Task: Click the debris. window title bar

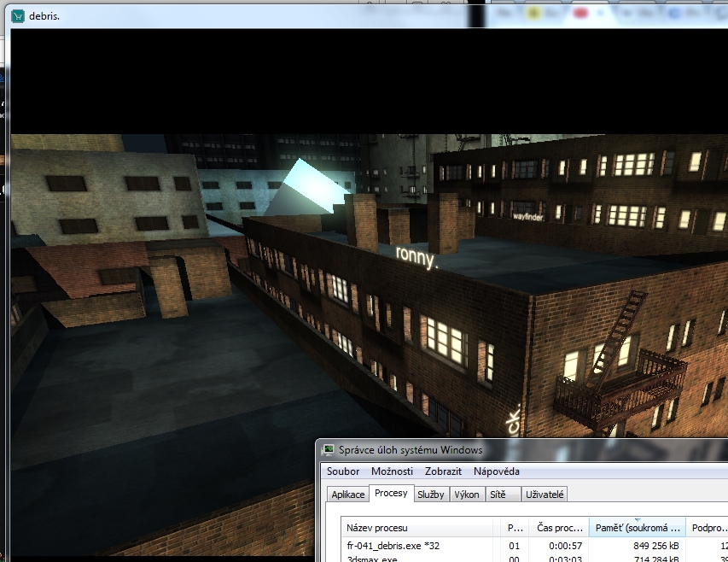Action: point(367,17)
